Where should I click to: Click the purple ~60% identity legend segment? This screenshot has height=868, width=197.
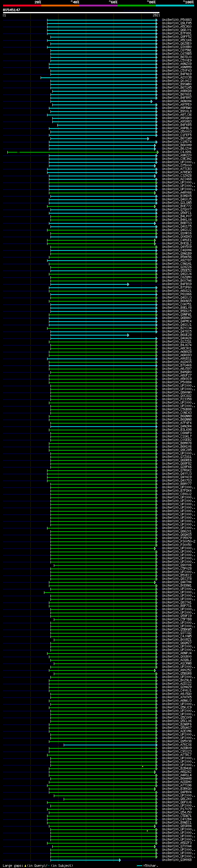(x=99, y=6)
